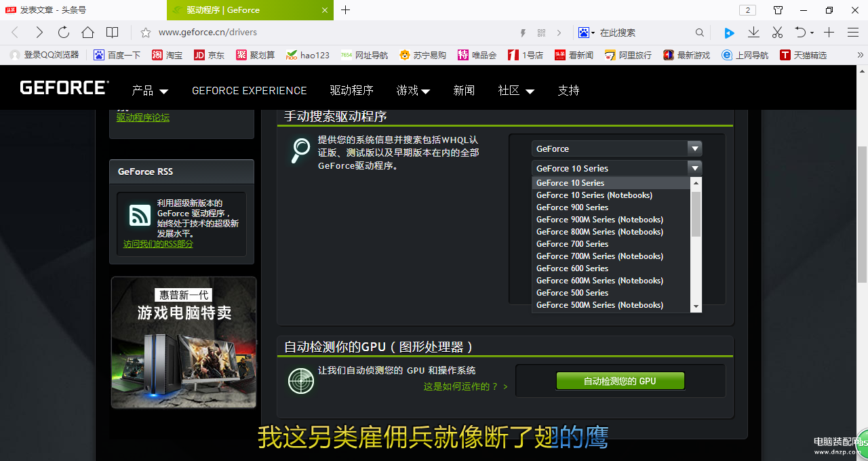The width and height of the screenshot is (868, 461).
Task: Select GeForce 10 Series (Notebooks) option
Action: click(610, 195)
